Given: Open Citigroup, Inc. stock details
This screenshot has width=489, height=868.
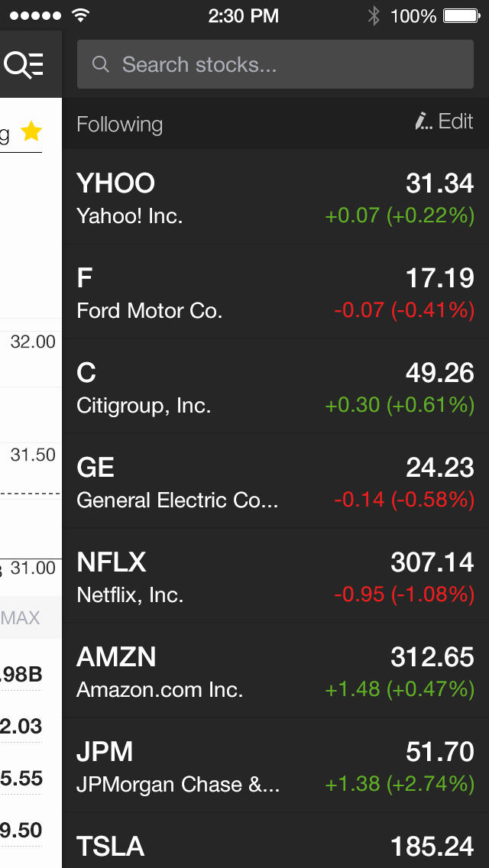Looking at the screenshot, I should (x=275, y=387).
